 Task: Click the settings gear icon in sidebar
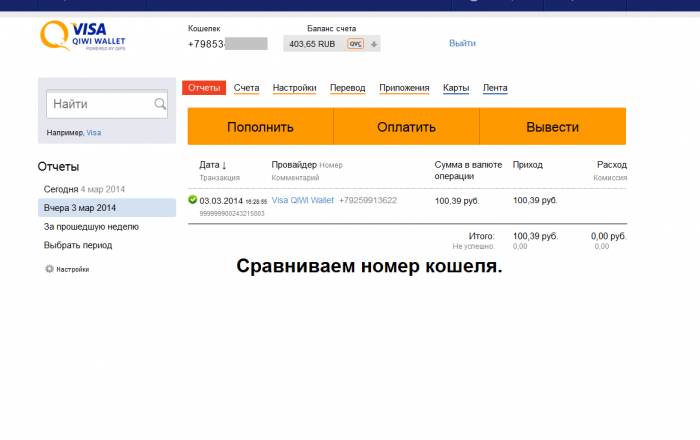tap(49, 269)
